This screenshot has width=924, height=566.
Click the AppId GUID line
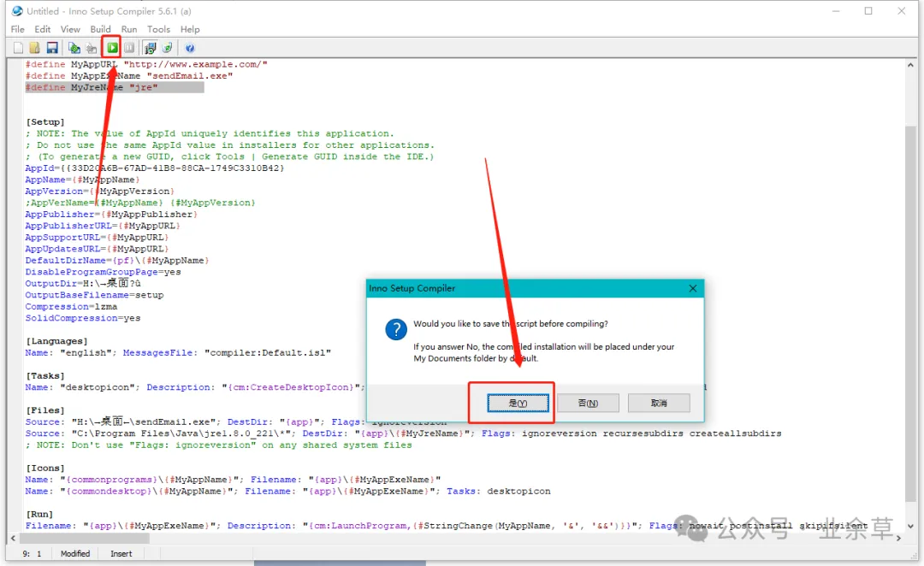coord(154,168)
